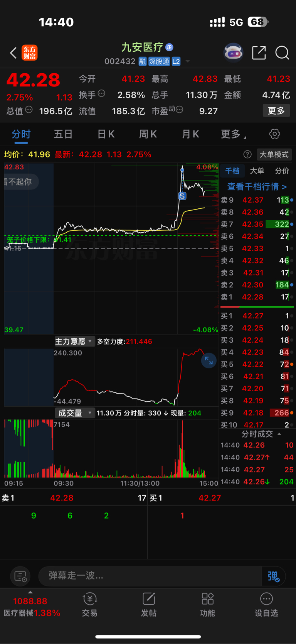The image size is (296, 644).
Task: Open chart settings gear icon
Action: 274,134
